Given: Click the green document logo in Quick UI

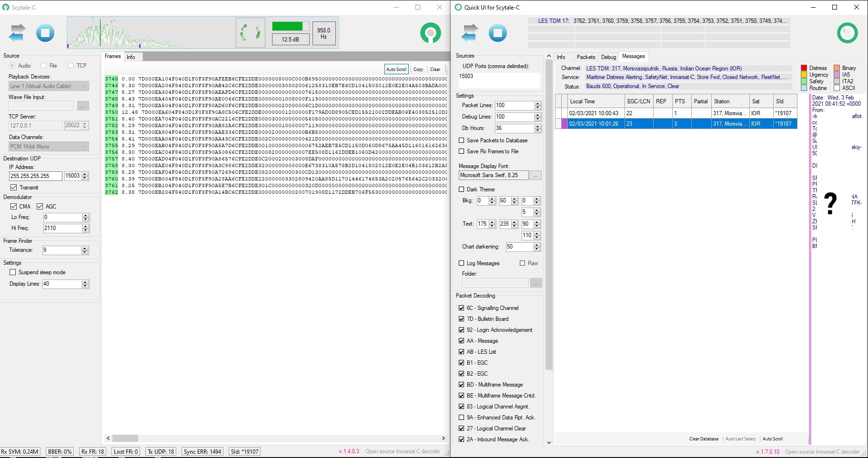Looking at the screenshot, I should (847, 33).
